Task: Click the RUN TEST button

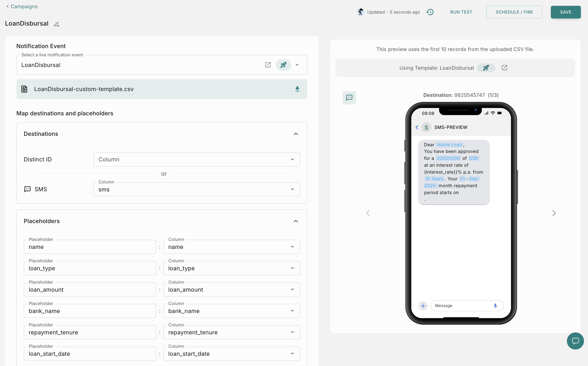Action: [x=461, y=12]
